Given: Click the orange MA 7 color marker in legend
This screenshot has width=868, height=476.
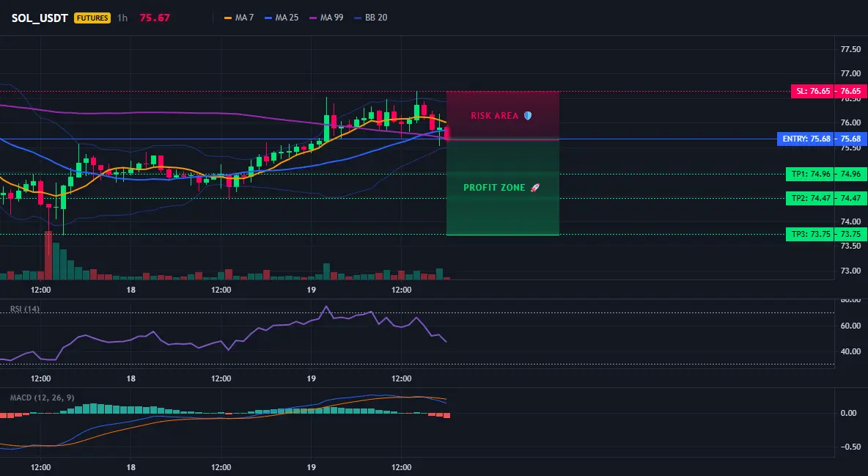Looking at the screenshot, I should (x=227, y=18).
